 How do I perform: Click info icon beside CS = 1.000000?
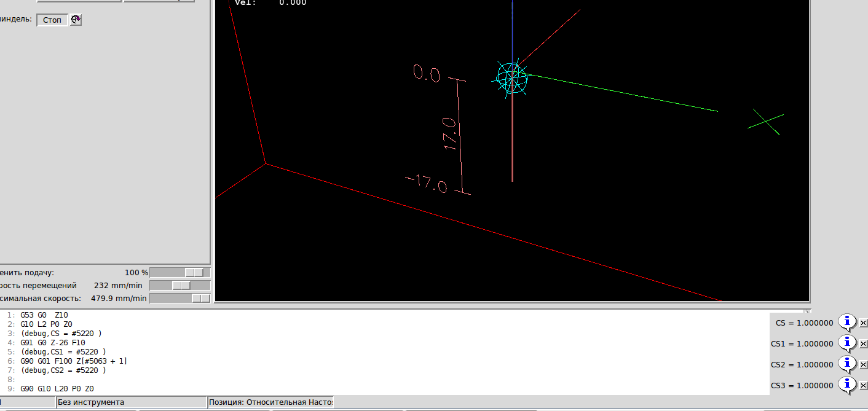847,323
